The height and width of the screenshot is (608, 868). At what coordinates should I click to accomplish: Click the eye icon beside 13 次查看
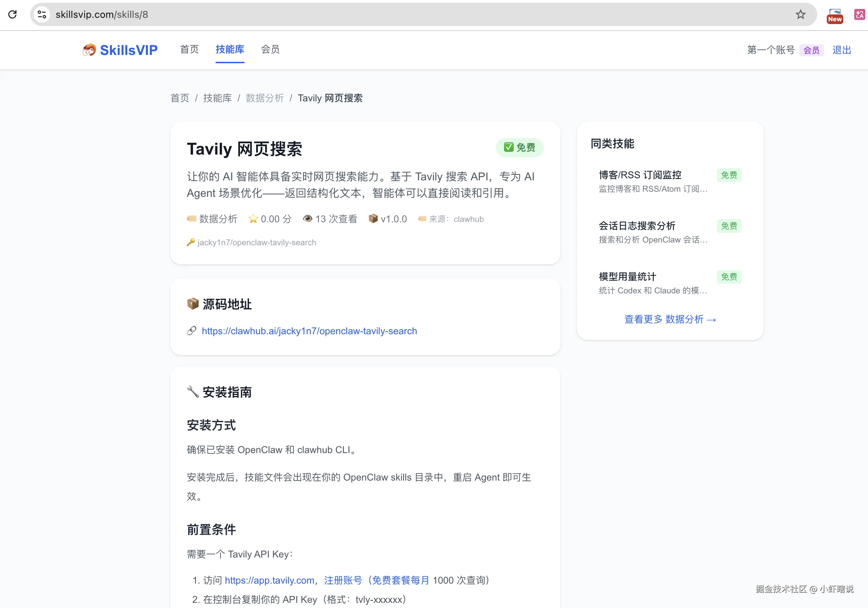click(307, 218)
